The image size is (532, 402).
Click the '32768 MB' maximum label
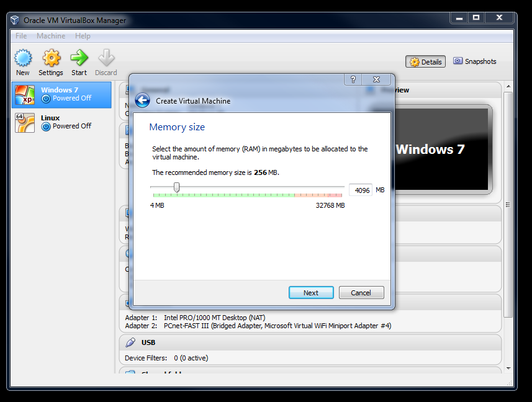tap(330, 205)
